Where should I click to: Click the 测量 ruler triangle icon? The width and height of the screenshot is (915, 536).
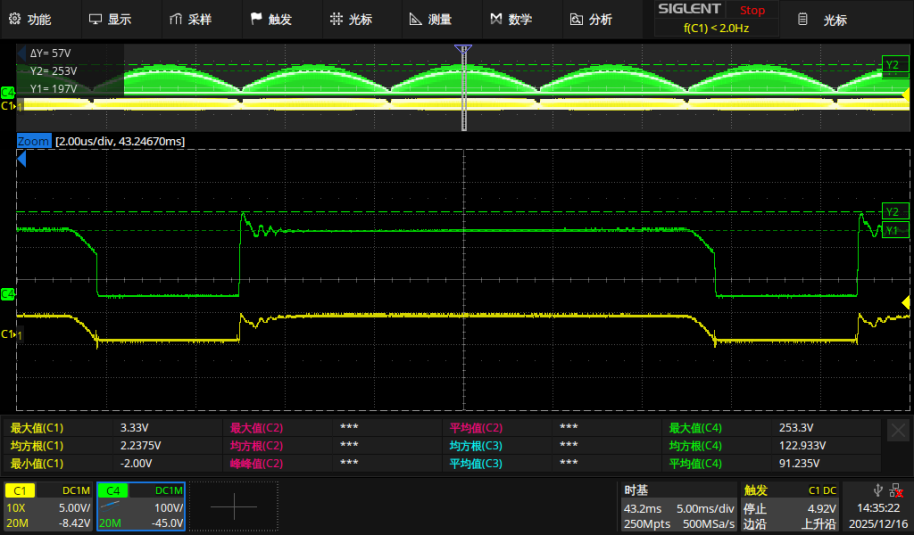[x=415, y=19]
